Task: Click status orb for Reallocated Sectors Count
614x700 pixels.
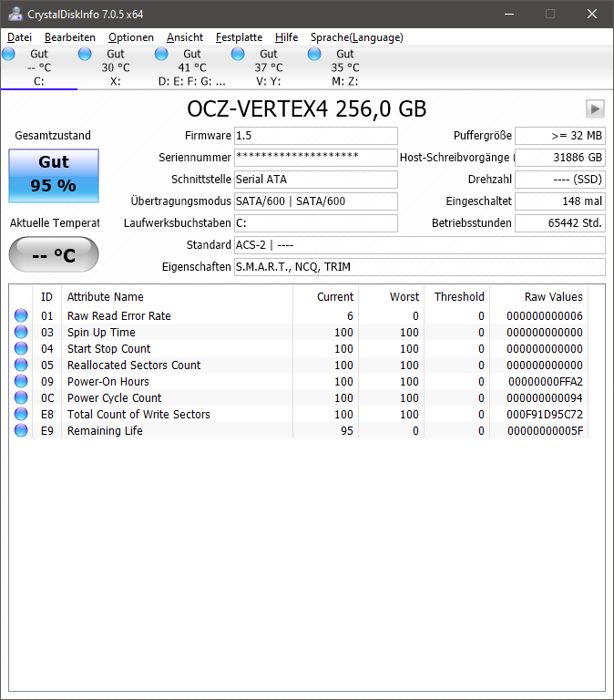Action: 21,365
